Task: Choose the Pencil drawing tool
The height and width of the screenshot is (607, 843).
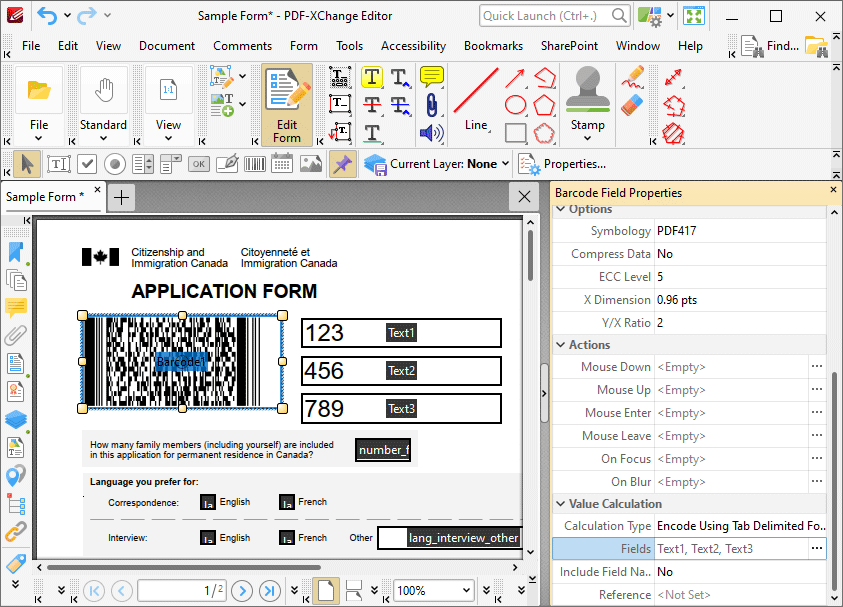Action: (633, 77)
